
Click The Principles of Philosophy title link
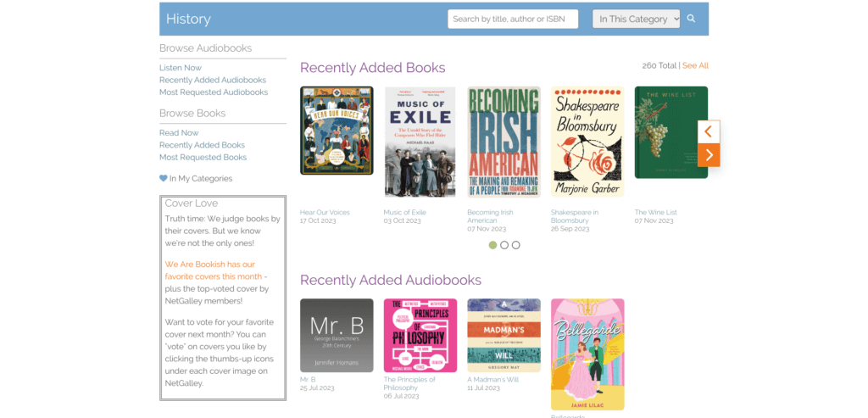tap(409, 383)
